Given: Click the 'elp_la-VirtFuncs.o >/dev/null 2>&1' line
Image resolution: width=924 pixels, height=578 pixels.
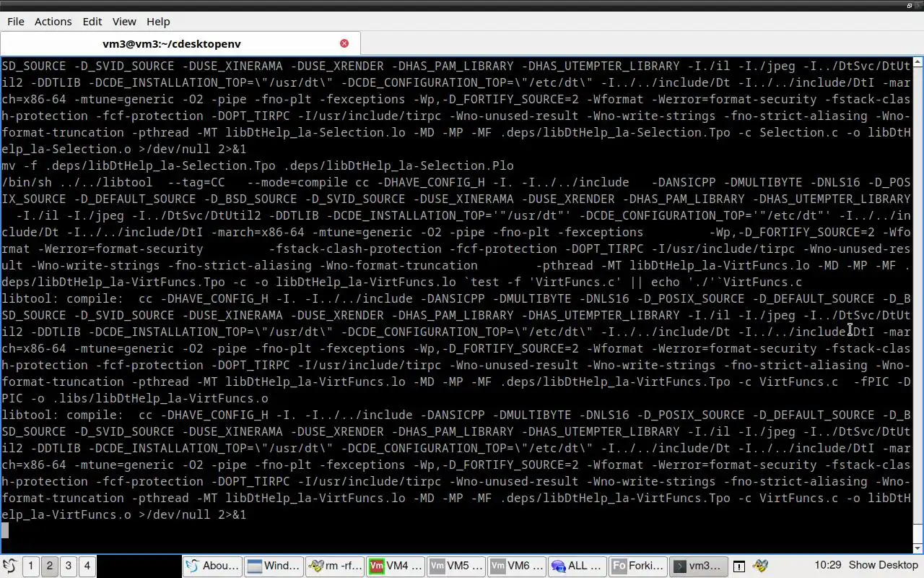Looking at the screenshot, I should click(124, 514).
